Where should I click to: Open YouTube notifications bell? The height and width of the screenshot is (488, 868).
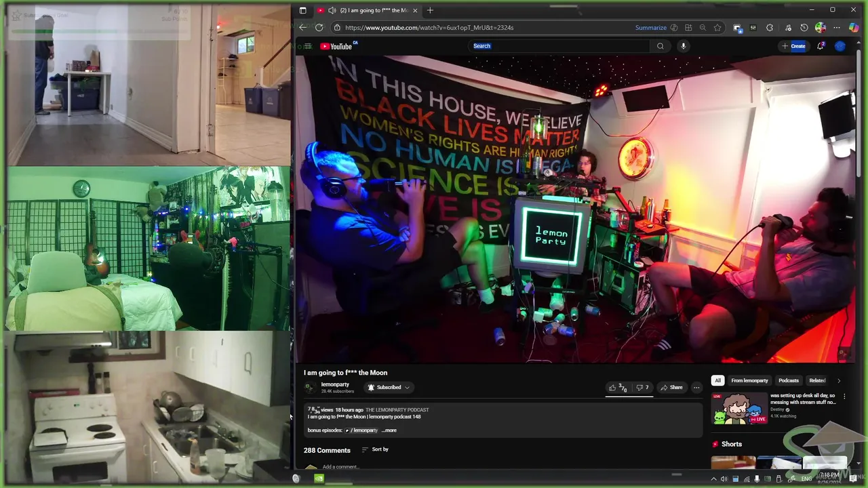[821, 46]
